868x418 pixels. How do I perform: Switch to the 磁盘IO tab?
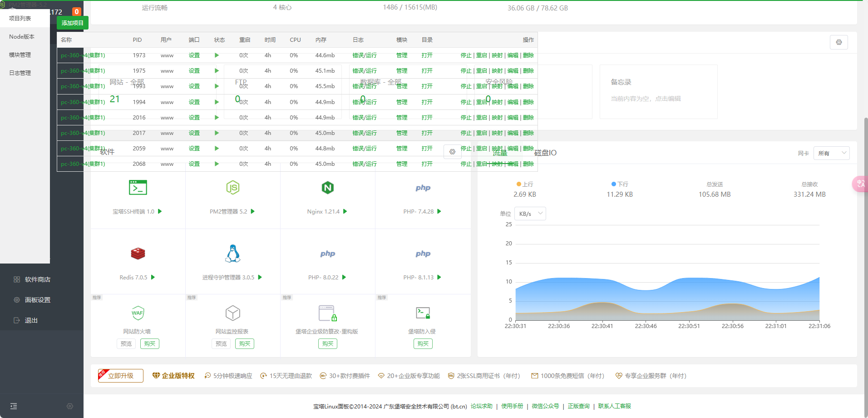click(545, 153)
